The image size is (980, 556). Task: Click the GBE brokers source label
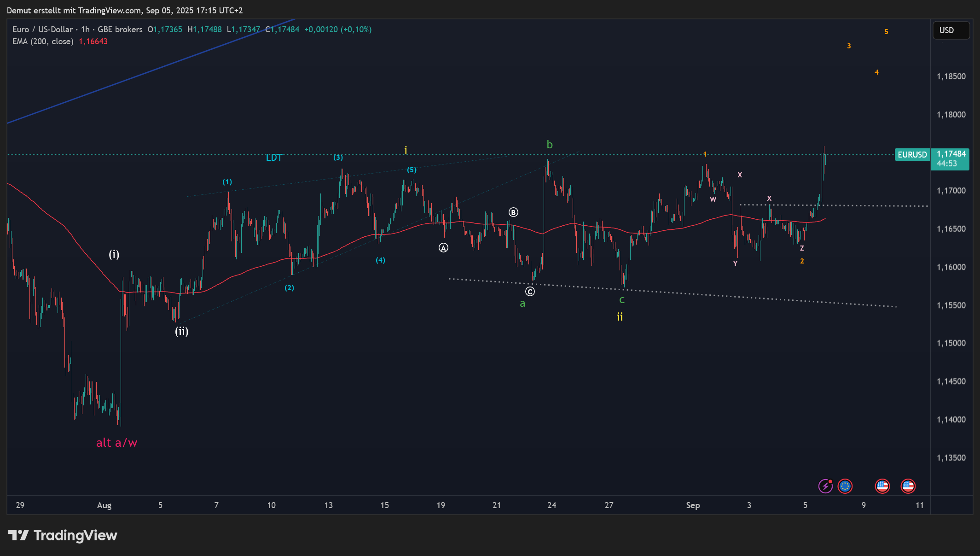[120, 29]
